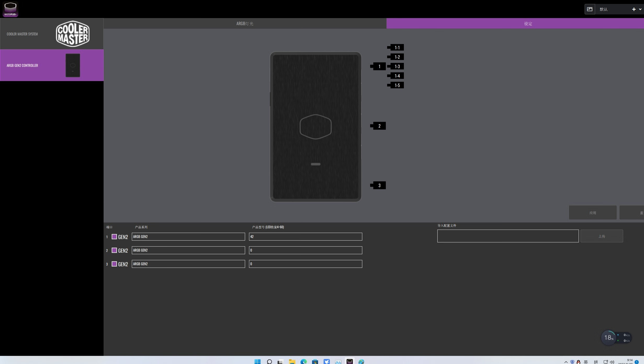The height and width of the screenshot is (364, 644).
Task: Add a new profile with plus icon
Action: coord(634,9)
